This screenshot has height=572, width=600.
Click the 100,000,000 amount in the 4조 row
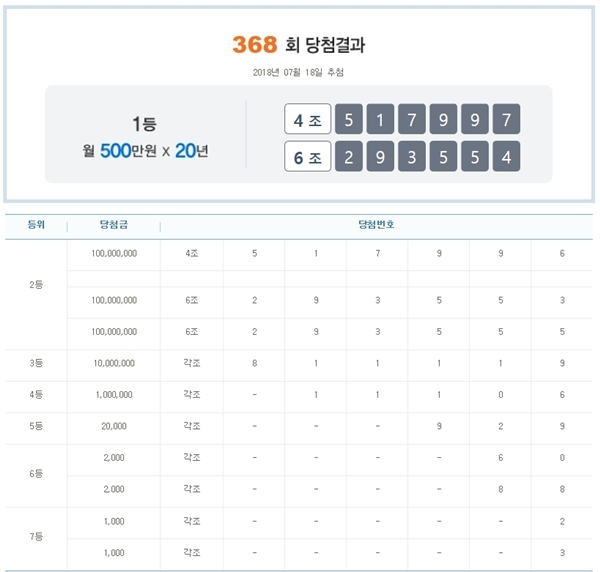(114, 253)
